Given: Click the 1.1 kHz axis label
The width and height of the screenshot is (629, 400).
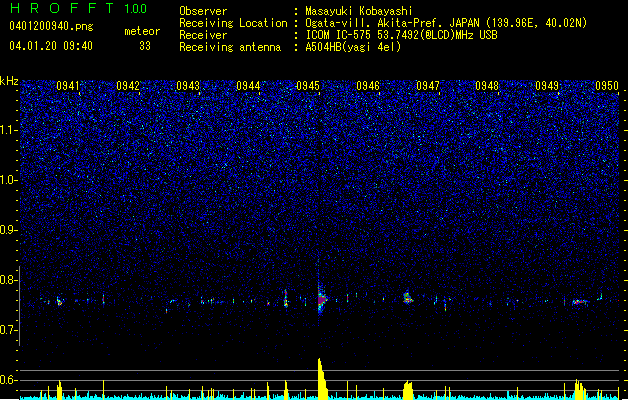Looking at the screenshot, I should (x=9, y=130).
